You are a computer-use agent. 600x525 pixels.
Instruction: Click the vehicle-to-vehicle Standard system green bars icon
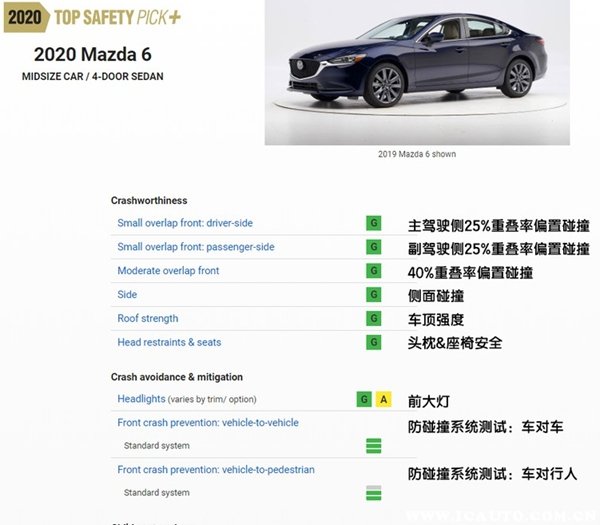click(373, 446)
